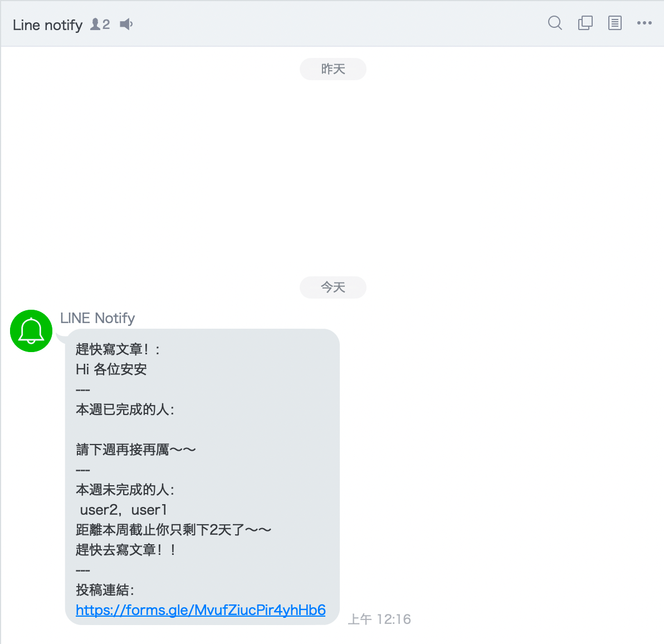
Task: Click the 'Line notify' chat title
Action: pyautogui.click(x=47, y=25)
